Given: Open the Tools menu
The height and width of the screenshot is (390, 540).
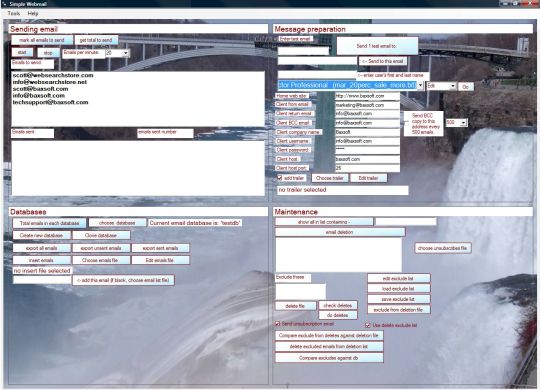Looking at the screenshot, I should pos(13,13).
